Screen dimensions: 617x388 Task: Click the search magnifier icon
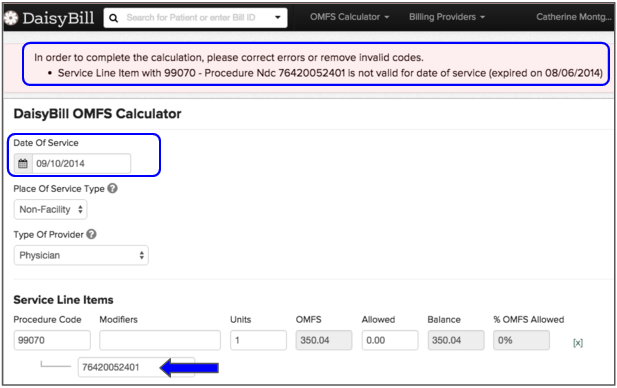(x=113, y=18)
